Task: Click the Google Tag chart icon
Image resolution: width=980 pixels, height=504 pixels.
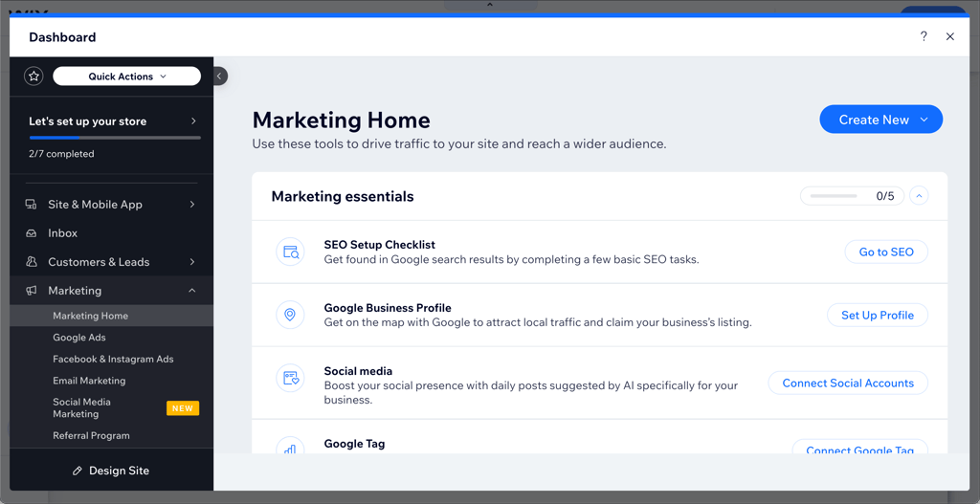Action: 290,447
